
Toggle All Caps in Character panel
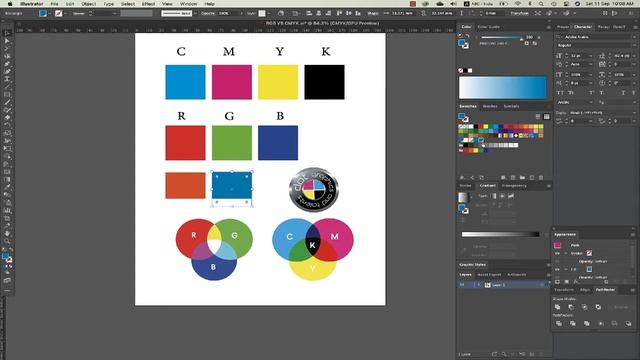560,93
